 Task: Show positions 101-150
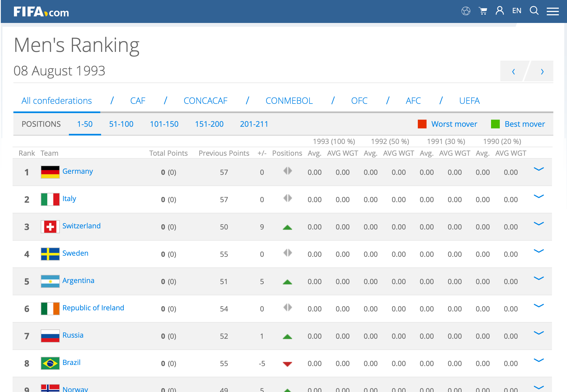click(164, 124)
